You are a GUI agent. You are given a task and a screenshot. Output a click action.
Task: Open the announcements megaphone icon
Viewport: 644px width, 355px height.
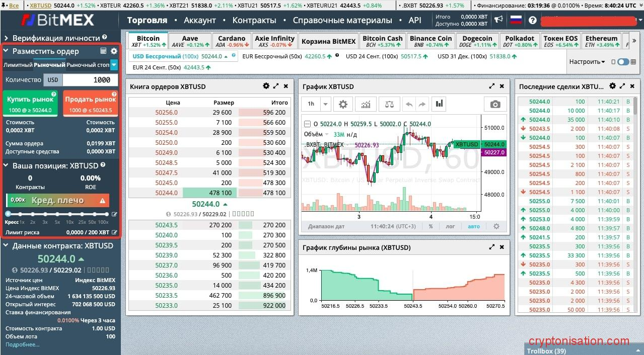click(x=498, y=20)
